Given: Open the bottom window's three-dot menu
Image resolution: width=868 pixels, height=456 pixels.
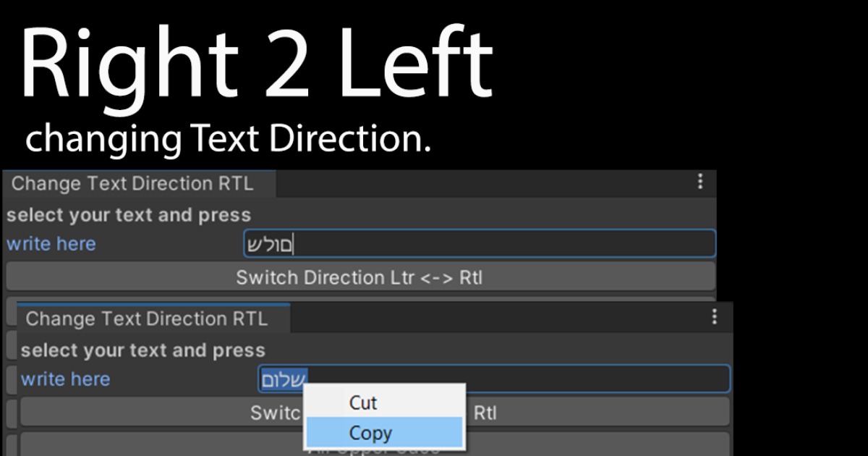Looking at the screenshot, I should point(714,317).
